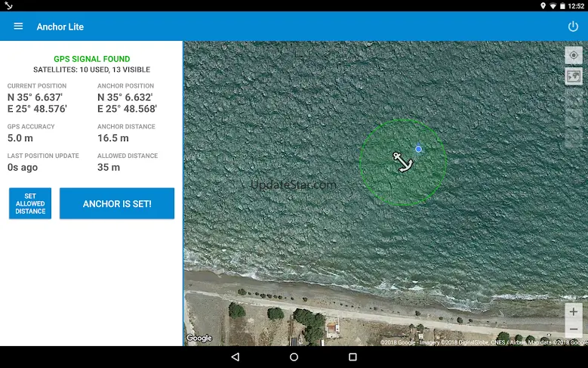This screenshot has width=588, height=368.
Task: Click the GPS ACCURACY label
Action: (x=31, y=126)
